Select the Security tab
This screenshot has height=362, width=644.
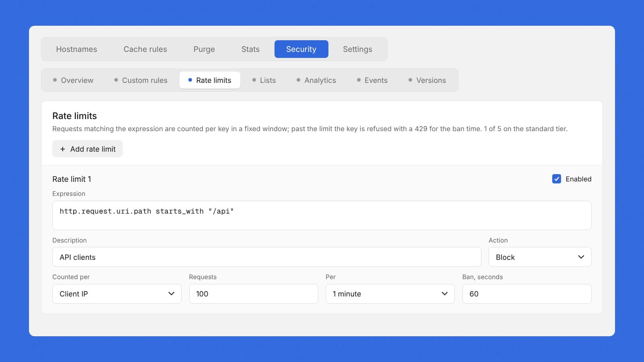point(301,49)
